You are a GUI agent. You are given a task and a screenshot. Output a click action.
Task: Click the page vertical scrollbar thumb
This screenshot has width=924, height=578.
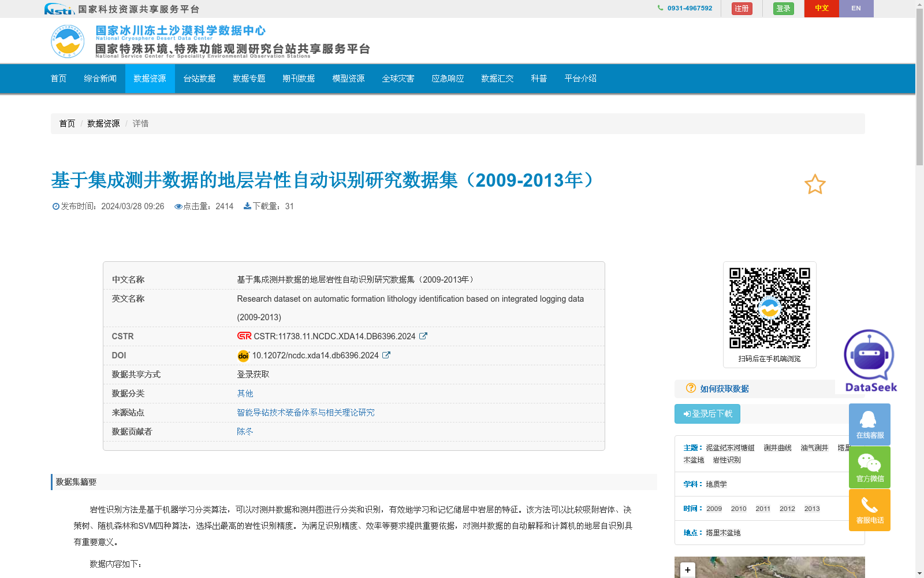click(919, 87)
